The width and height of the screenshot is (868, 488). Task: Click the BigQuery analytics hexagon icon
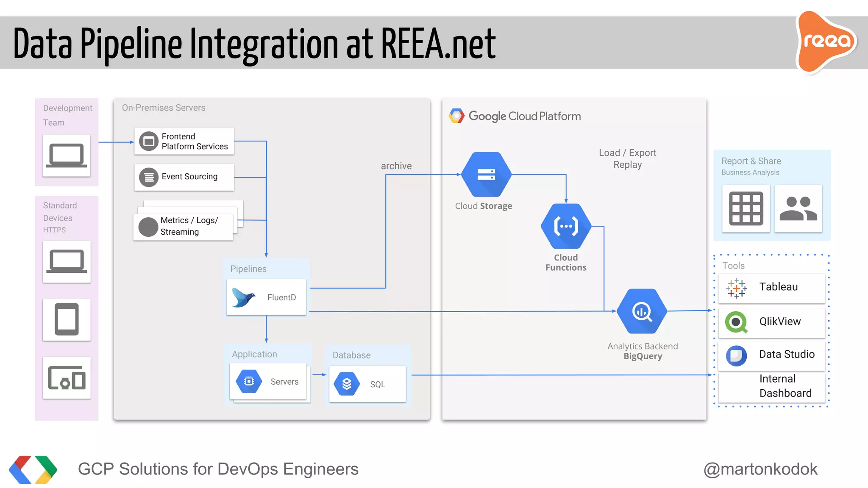642,311
